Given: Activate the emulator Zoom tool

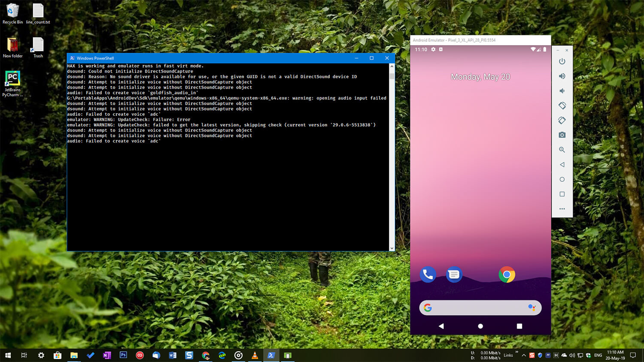Looking at the screenshot, I should [562, 150].
